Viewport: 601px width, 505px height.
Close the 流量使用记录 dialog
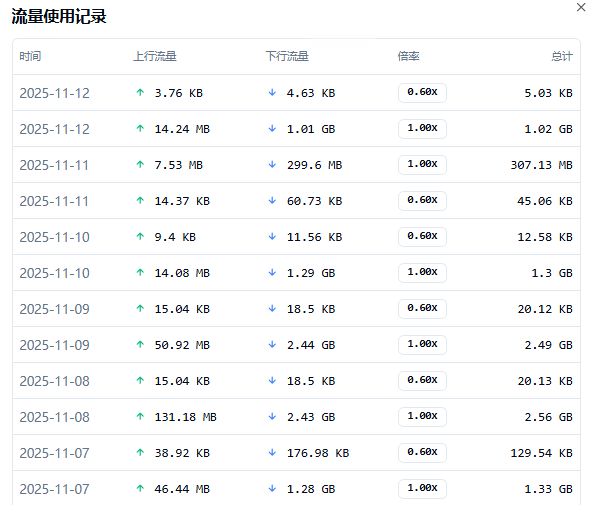581,8
